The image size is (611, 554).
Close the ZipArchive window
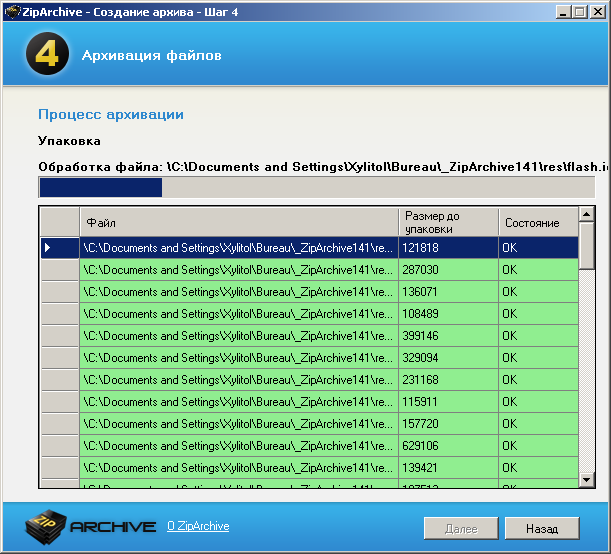click(x=597, y=12)
